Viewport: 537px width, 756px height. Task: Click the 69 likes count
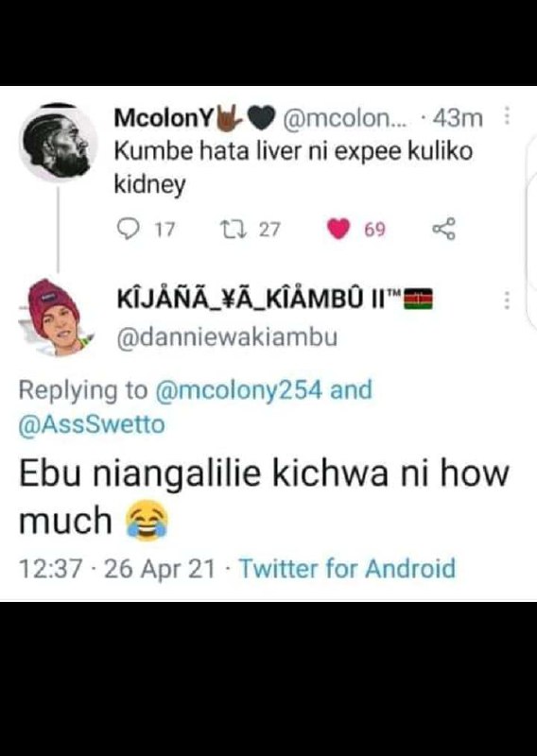point(375,230)
